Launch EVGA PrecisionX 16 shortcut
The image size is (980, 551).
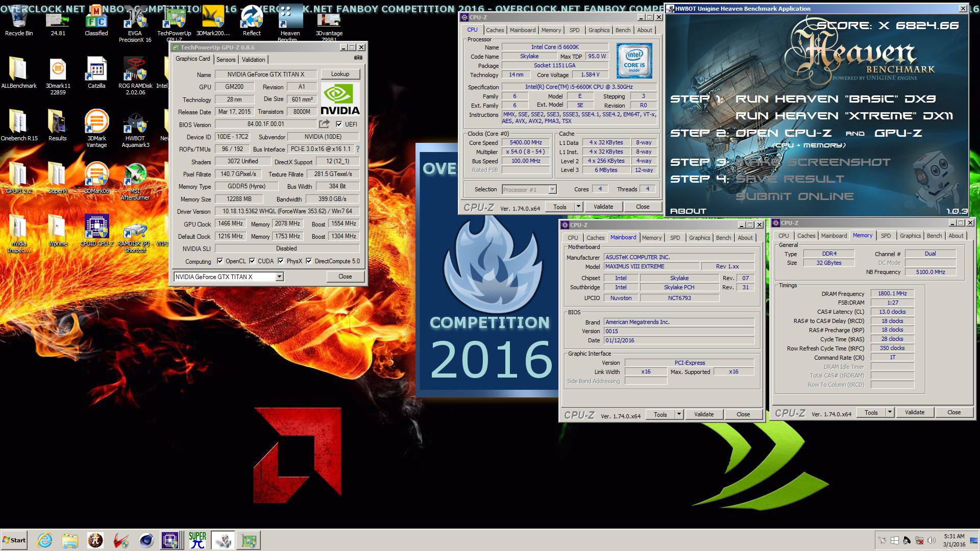[135, 24]
